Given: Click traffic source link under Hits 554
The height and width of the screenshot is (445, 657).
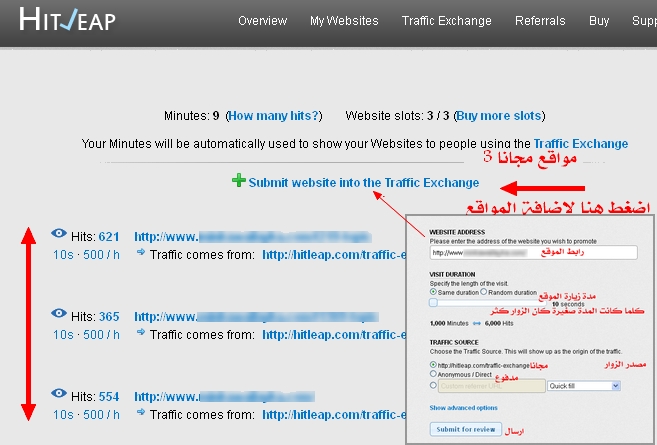Looking at the screenshot, I should coord(334,415).
